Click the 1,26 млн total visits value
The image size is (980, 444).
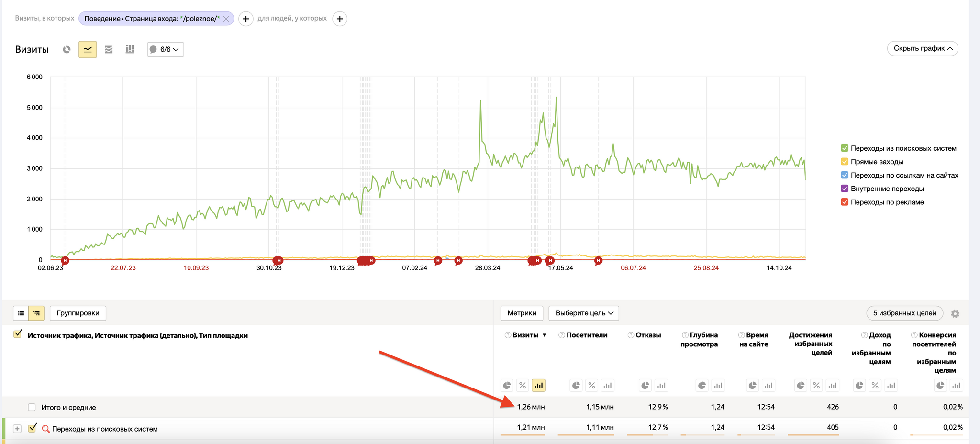coord(531,407)
